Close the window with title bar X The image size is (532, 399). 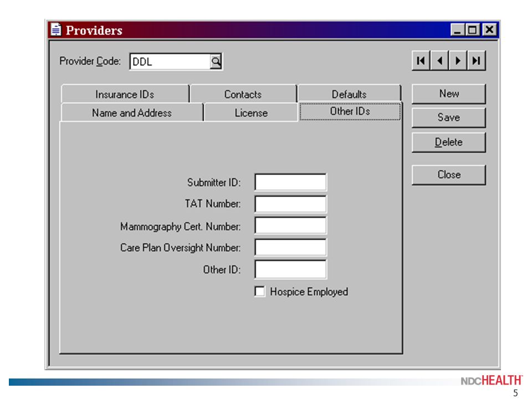tap(489, 30)
